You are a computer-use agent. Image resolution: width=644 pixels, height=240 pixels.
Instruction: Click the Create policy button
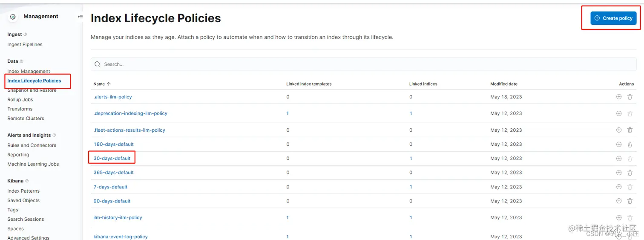613,18
